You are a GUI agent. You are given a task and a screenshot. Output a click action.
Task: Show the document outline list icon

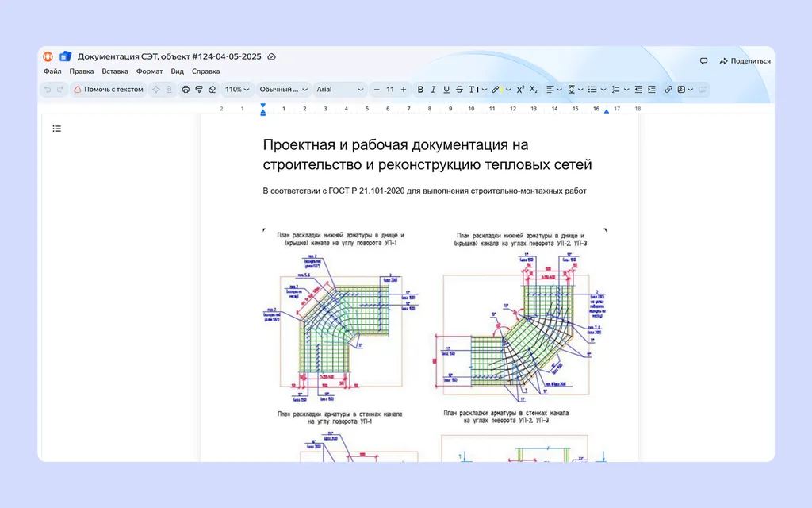click(x=57, y=129)
